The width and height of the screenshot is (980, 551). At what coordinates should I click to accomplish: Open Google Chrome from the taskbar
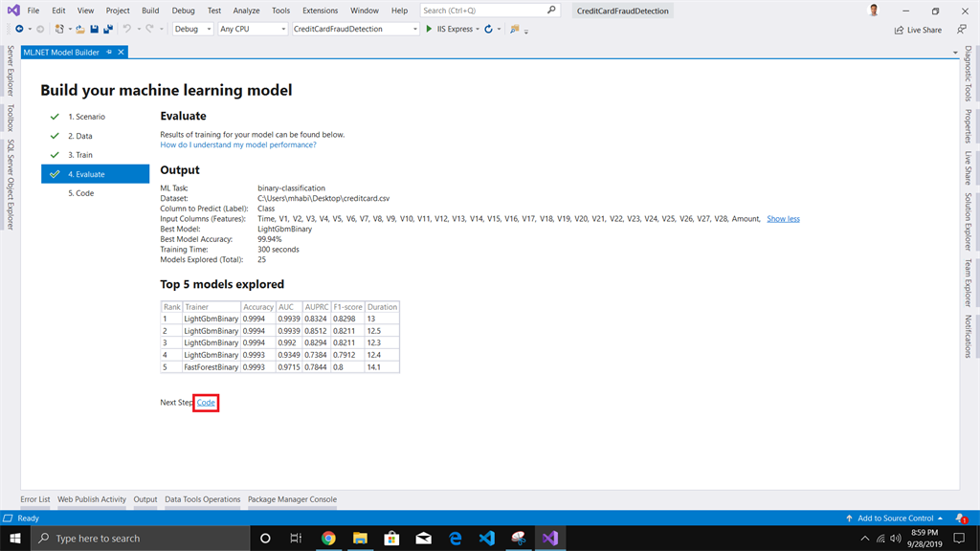pos(328,538)
